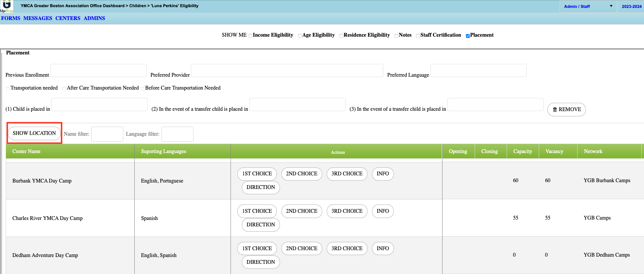Get DIRECTION for Burbank YMCA Day Camp
Screen dimensions: 644x274
(261, 187)
